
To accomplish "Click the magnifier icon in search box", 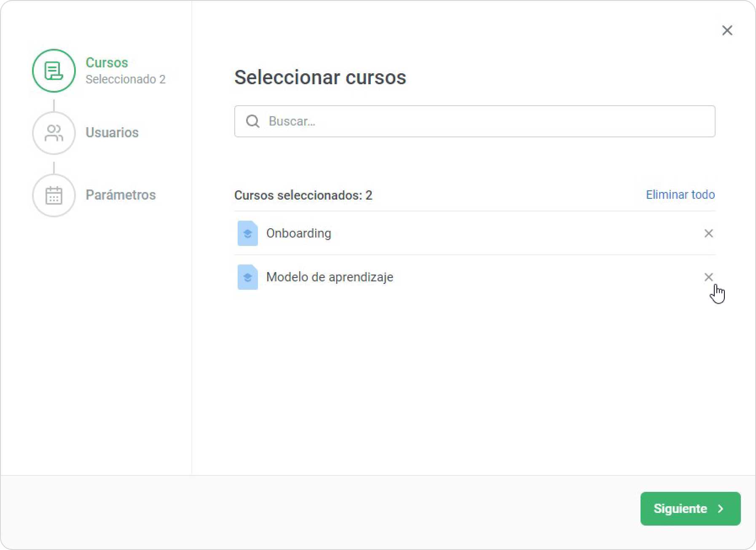I will coord(253,121).
